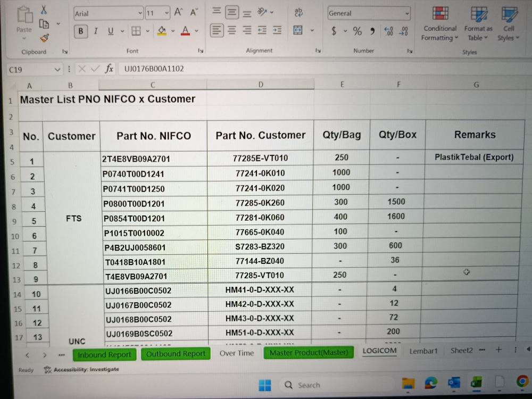This screenshot has width=532, height=399.
Task: Switch to the LOGICOM sheet tab
Action: coord(379,351)
